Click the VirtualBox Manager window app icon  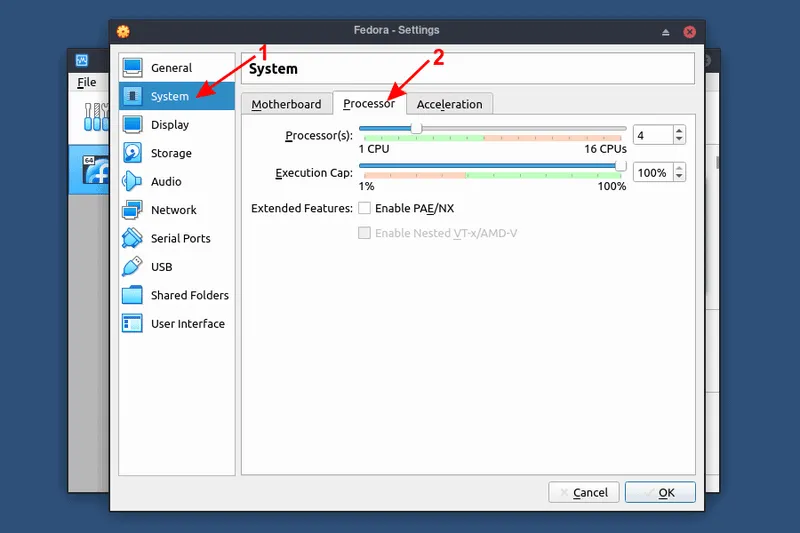pyautogui.click(x=82, y=60)
